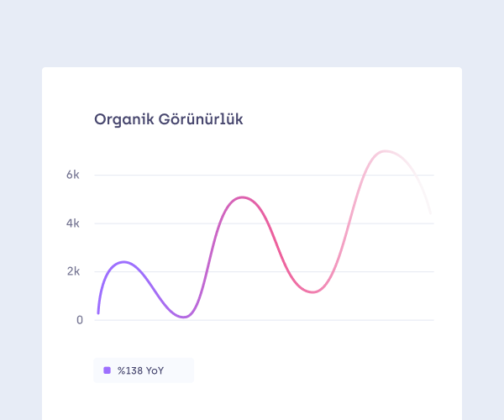Click the purple legend color square
The height and width of the screenshot is (420, 504).
(107, 370)
